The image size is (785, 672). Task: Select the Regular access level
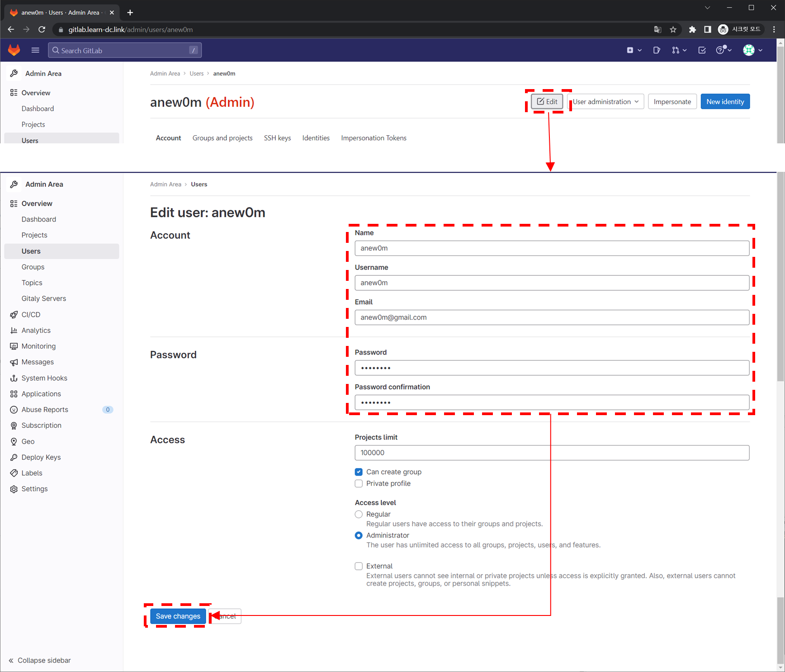359,514
